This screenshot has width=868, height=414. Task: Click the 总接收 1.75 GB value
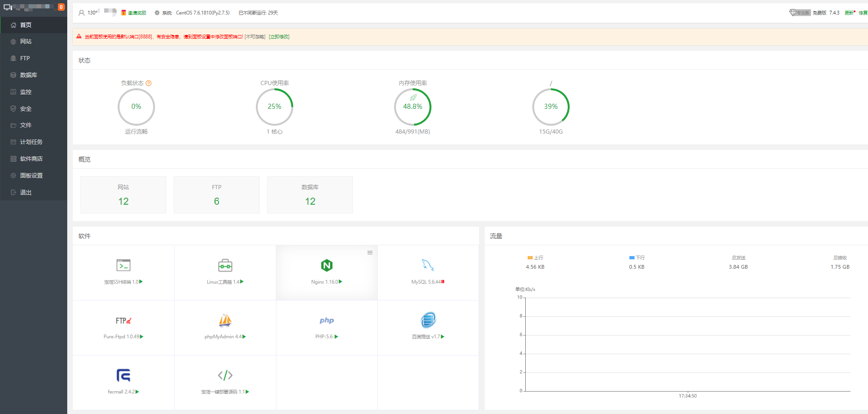pos(840,267)
